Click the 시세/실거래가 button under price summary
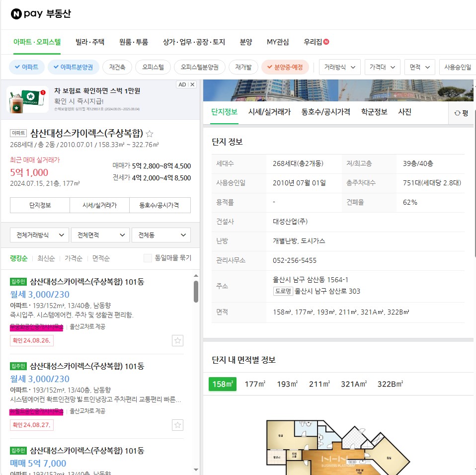The height and width of the screenshot is (475, 476). point(99,205)
